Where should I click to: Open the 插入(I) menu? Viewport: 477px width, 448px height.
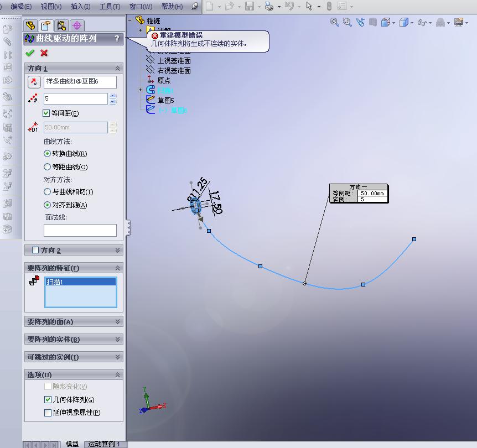(x=80, y=7)
